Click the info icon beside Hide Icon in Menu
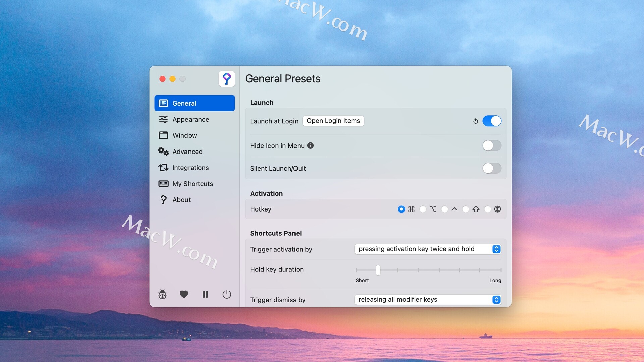The height and width of the screenshot is (362, 644). (311, 145)
